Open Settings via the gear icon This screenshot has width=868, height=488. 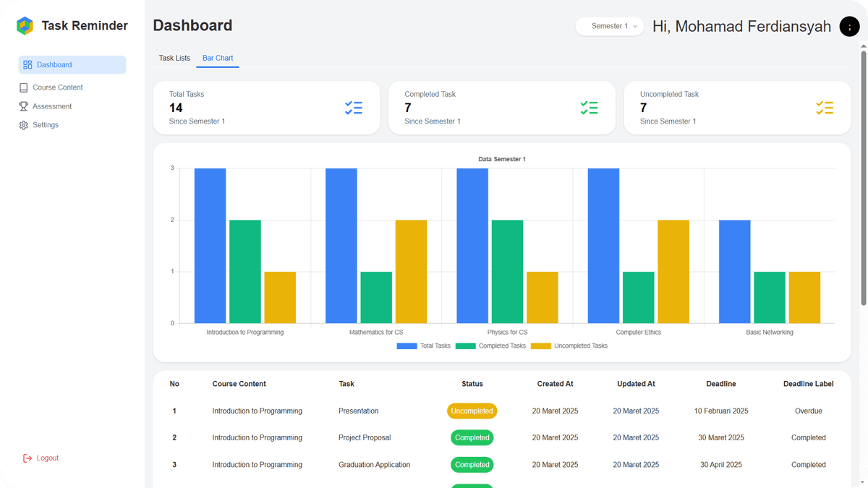(x=24, y=125)
